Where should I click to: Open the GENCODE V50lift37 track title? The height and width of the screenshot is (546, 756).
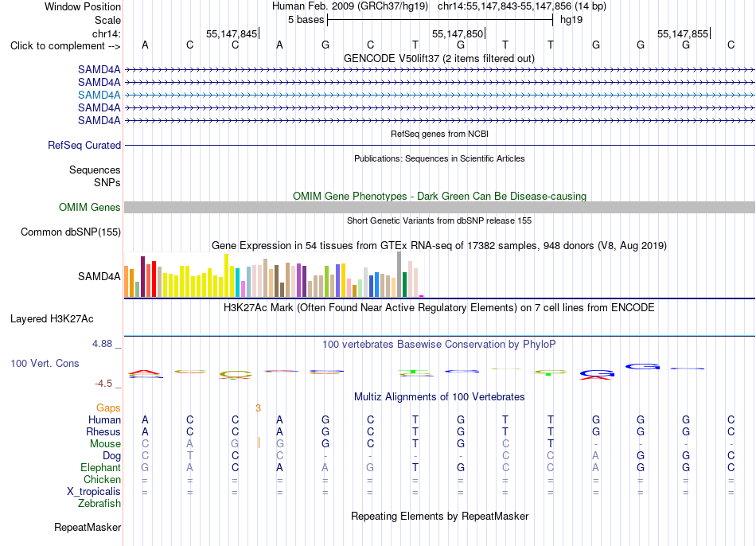point(438,58)
